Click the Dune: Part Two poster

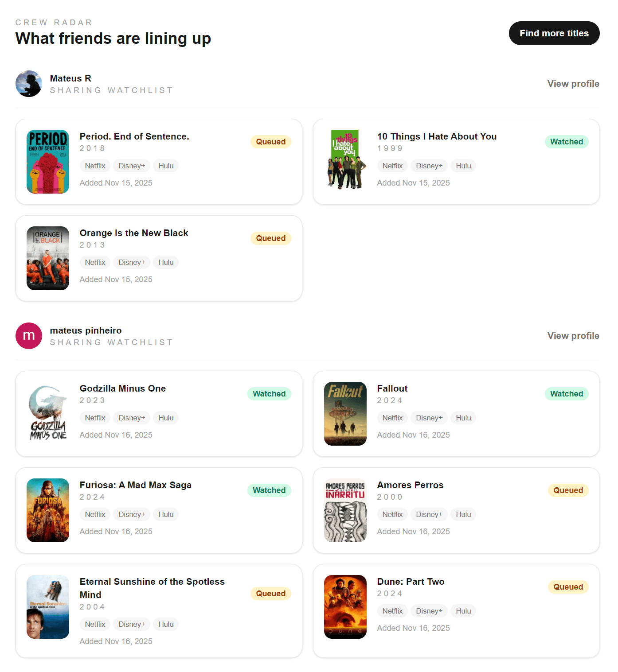(x=345, y=607)
